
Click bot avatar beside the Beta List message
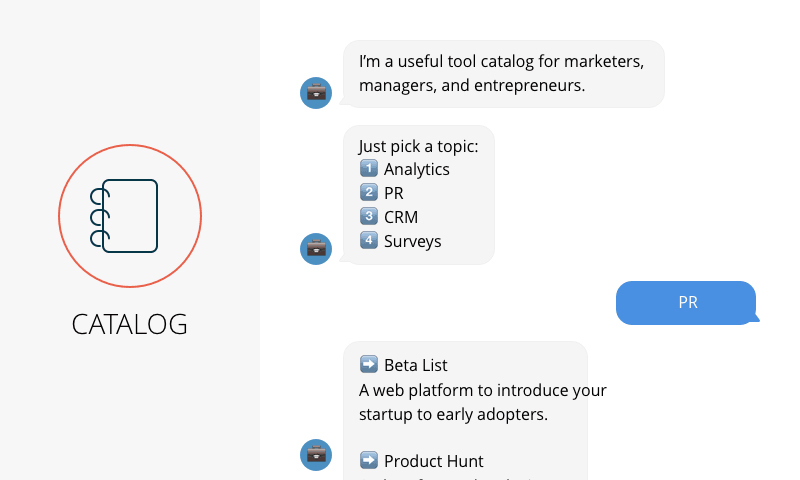316,454
